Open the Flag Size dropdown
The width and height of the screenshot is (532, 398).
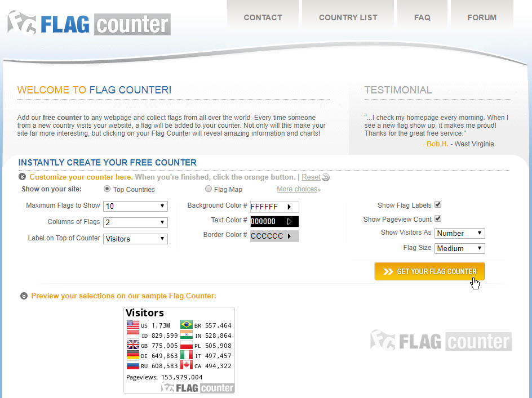point(460,248)
